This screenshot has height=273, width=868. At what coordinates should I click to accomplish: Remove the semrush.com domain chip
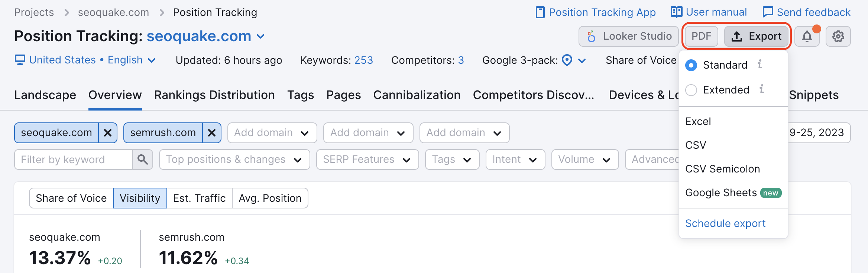[x=212, y=133]
